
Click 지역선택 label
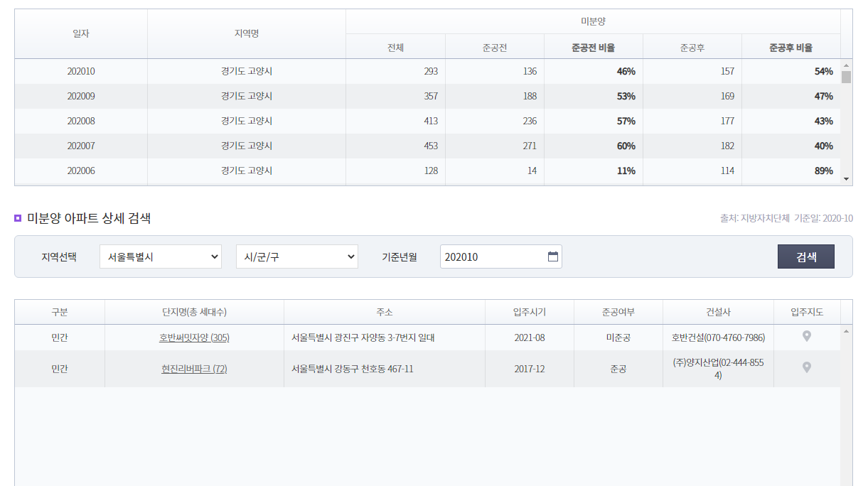tap(59, 257)
